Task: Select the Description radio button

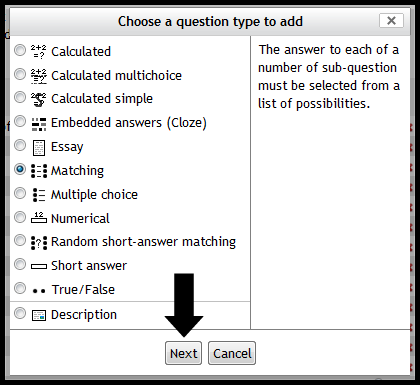Action: tap(20, 313)
